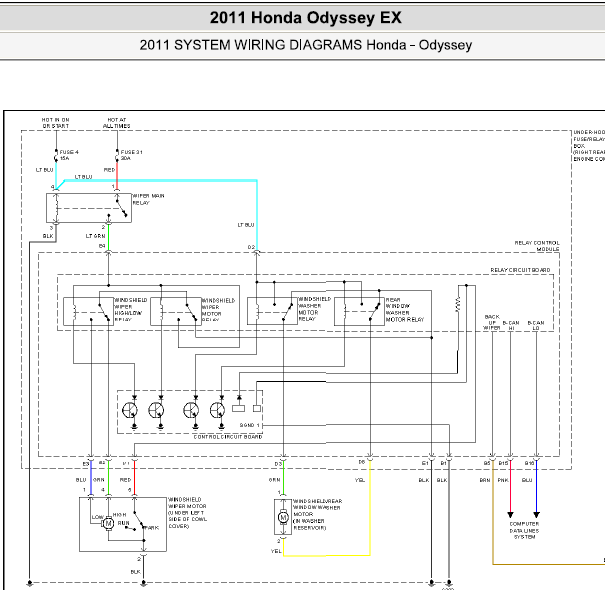Click the 'BACK UP WIPER' terminal label
605x590 pixels.
tap(492, 322)
